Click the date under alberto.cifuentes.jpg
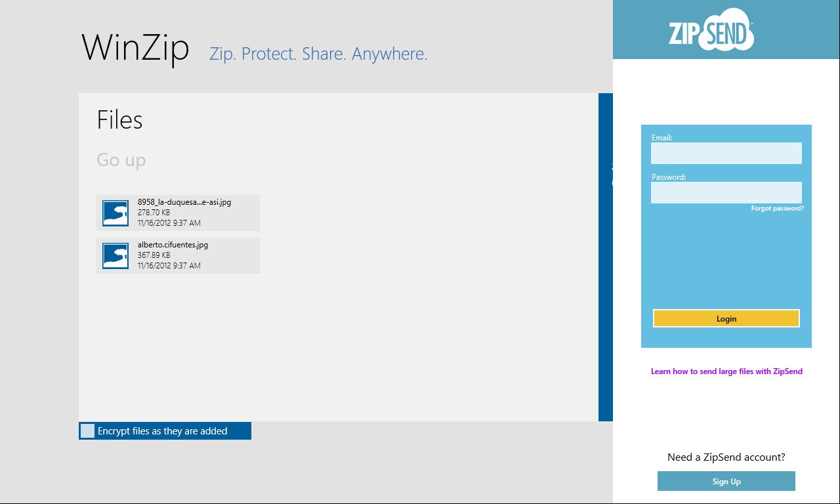 click(169, 266)
